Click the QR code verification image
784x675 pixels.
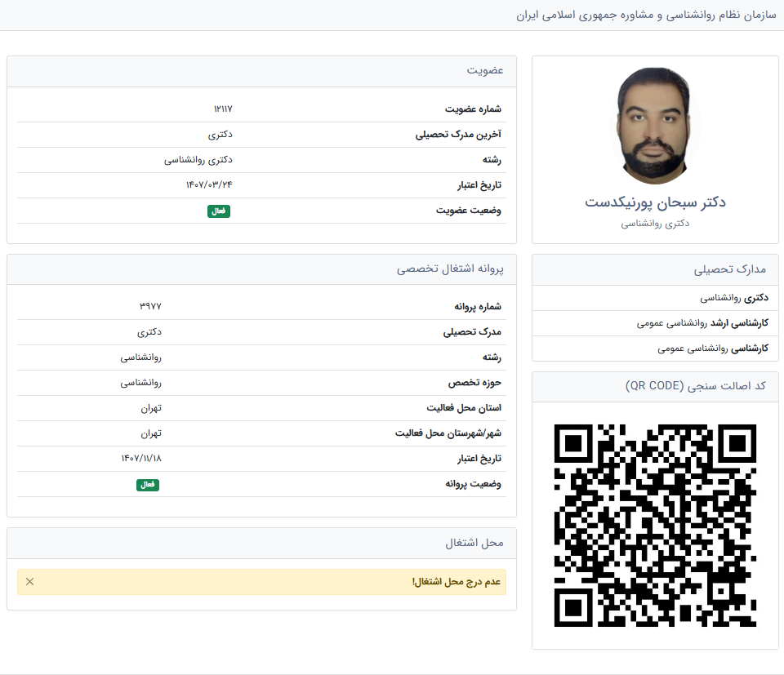point(655,525)
